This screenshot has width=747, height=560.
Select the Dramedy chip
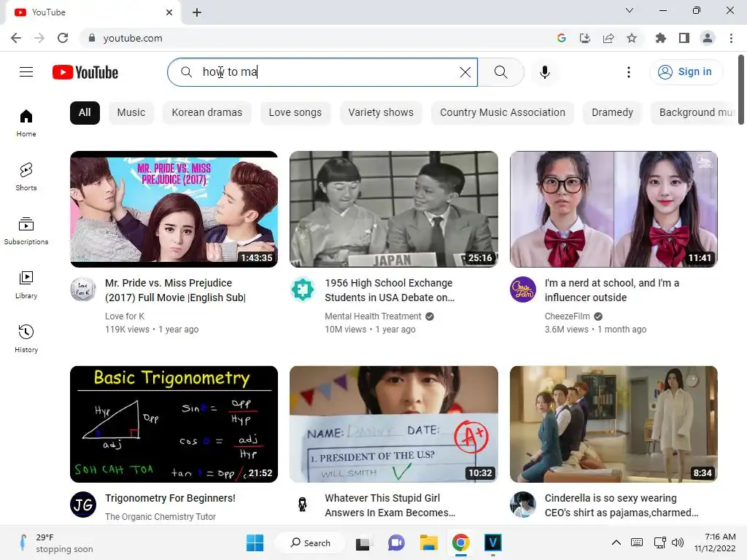[612, 113]
